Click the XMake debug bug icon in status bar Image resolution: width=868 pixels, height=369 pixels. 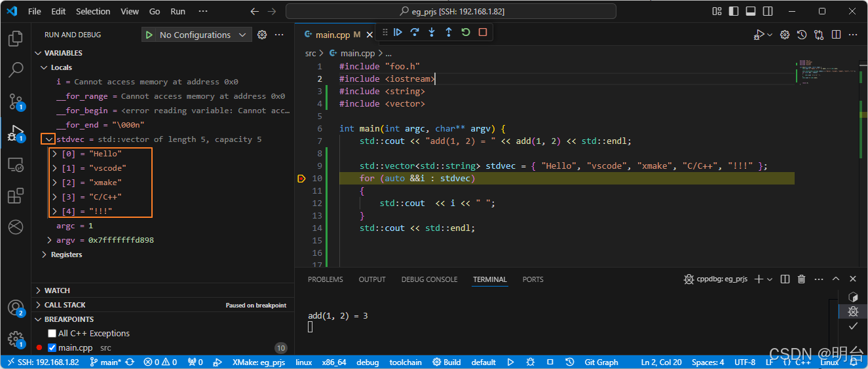(x=530, y=362)
